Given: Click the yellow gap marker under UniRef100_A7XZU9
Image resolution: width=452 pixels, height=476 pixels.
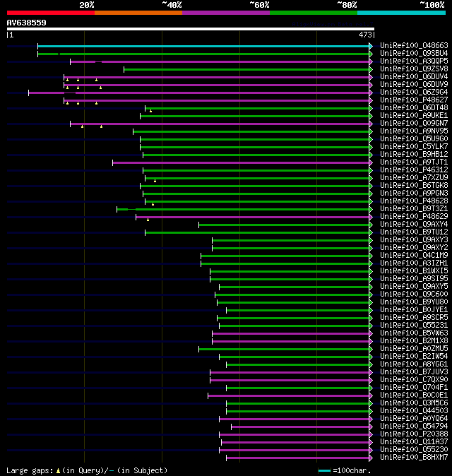Looking at the screenshot, I should [x=155, y=181].
